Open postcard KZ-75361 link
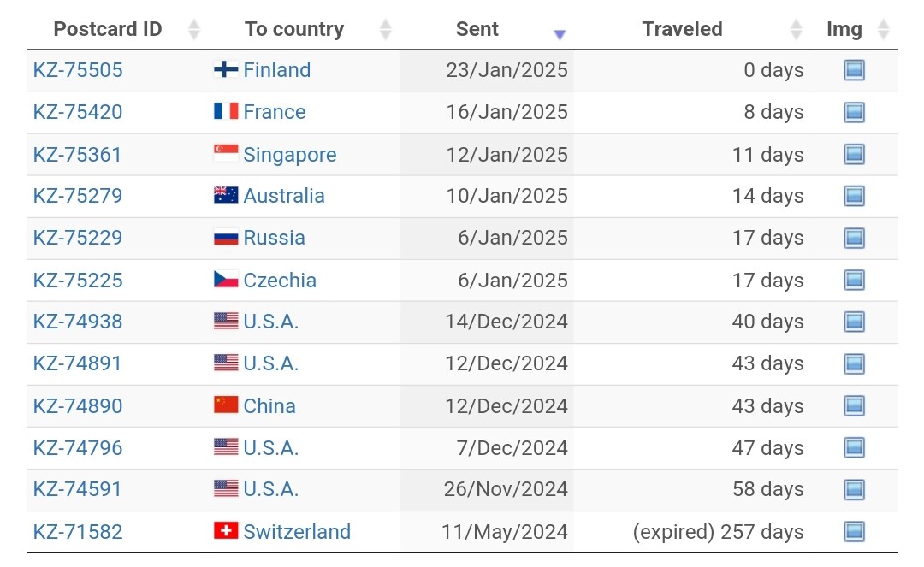 [x=77, y=154]
